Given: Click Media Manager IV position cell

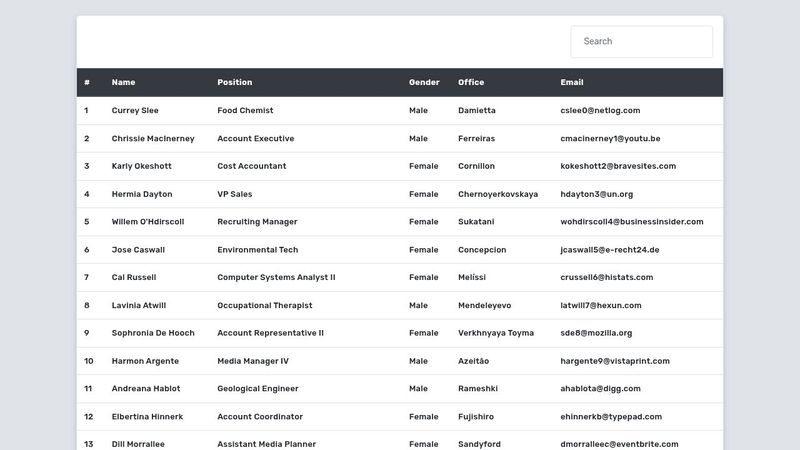Looking at the screenshot, I should (x=253, y=361).
